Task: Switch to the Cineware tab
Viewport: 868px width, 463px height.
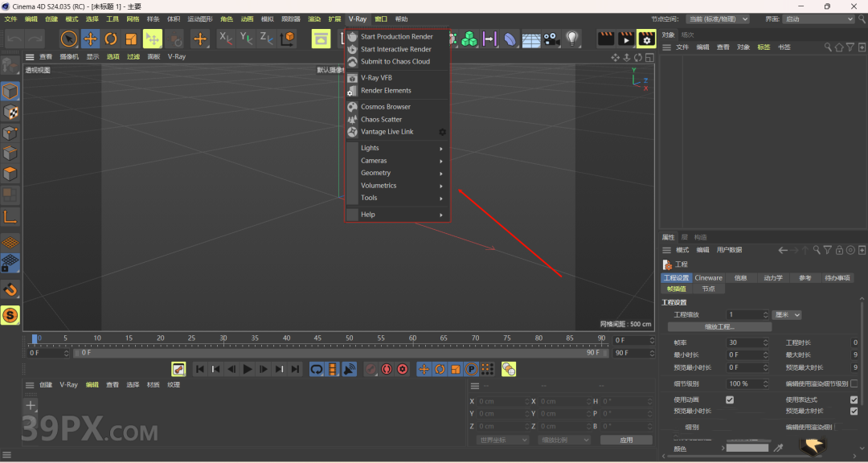Action: 708,278
